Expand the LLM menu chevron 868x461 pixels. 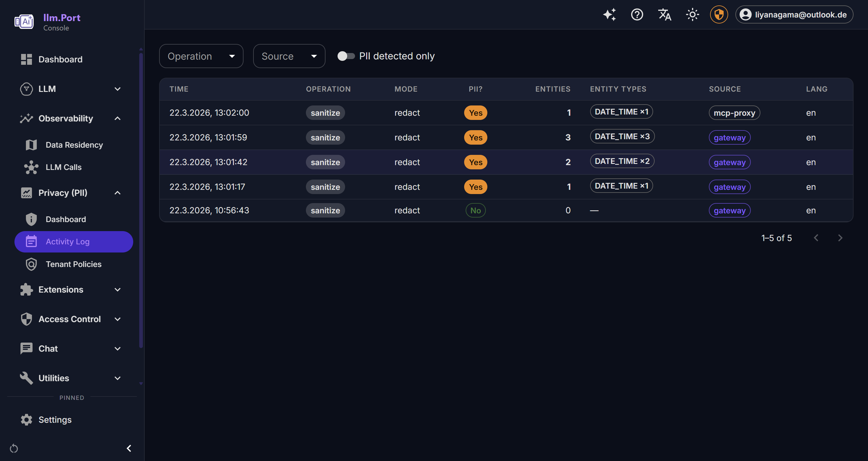[x=117, y=89]
